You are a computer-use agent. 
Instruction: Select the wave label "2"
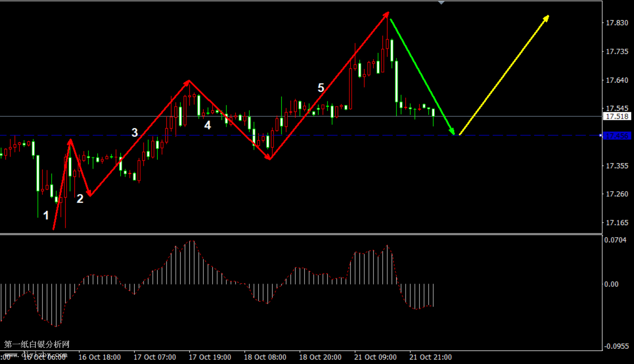(80, 199)
